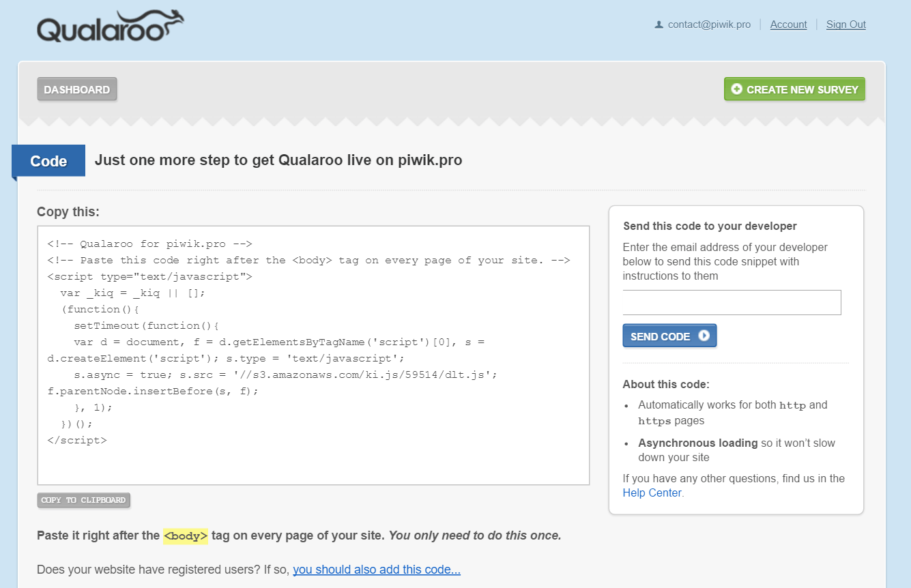Click the Qualaroo kangaroo logo
The image size is (911, 588).
pos(110,27)
